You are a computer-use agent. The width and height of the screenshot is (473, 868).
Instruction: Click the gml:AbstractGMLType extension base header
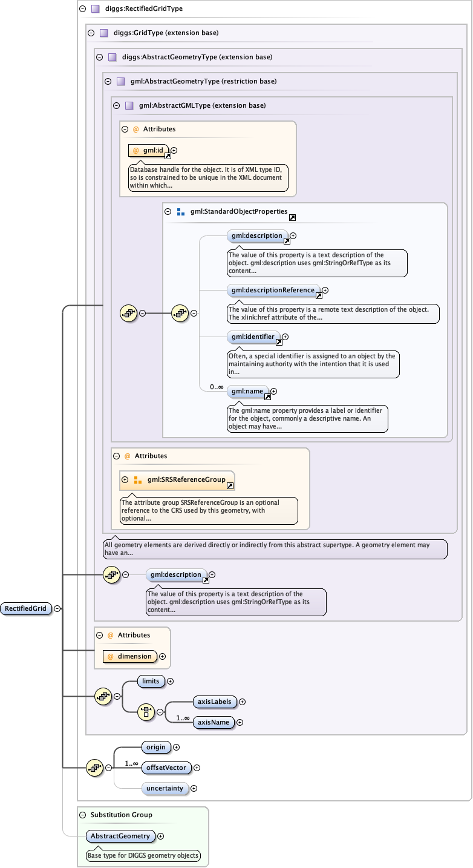pos(202,105)
